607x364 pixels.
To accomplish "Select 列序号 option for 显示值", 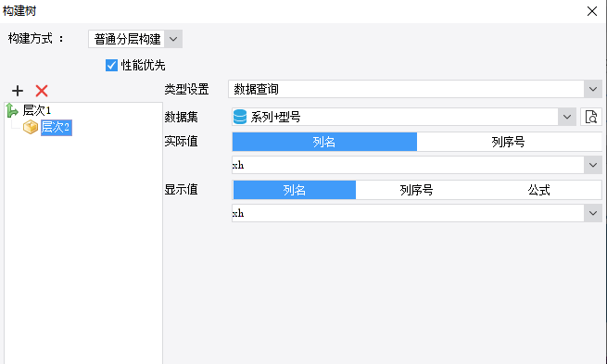I will point(416,190).
